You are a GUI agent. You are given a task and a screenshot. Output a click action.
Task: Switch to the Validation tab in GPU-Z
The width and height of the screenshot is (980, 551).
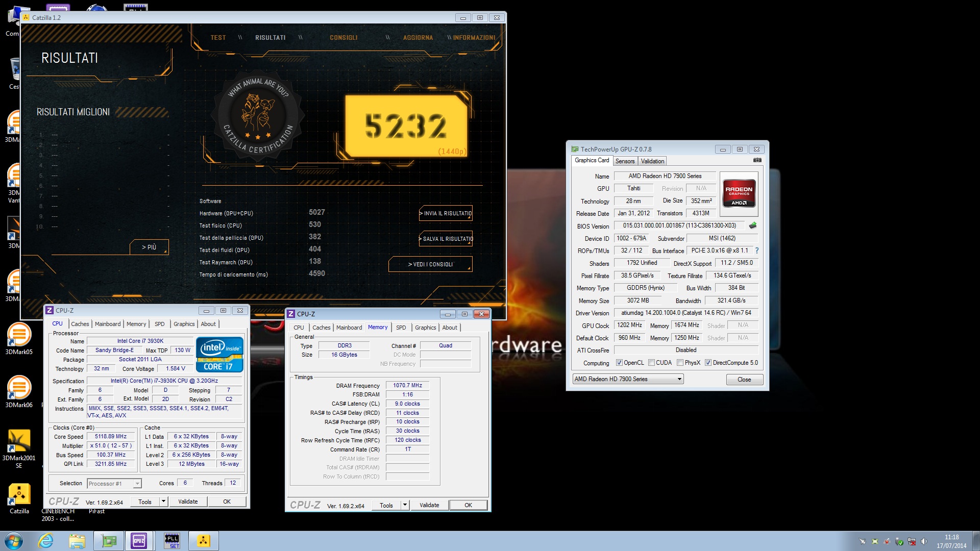(x=652, y=161)
